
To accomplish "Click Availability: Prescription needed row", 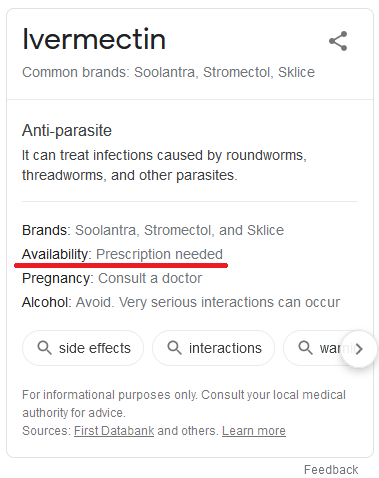I will (122, 254).
